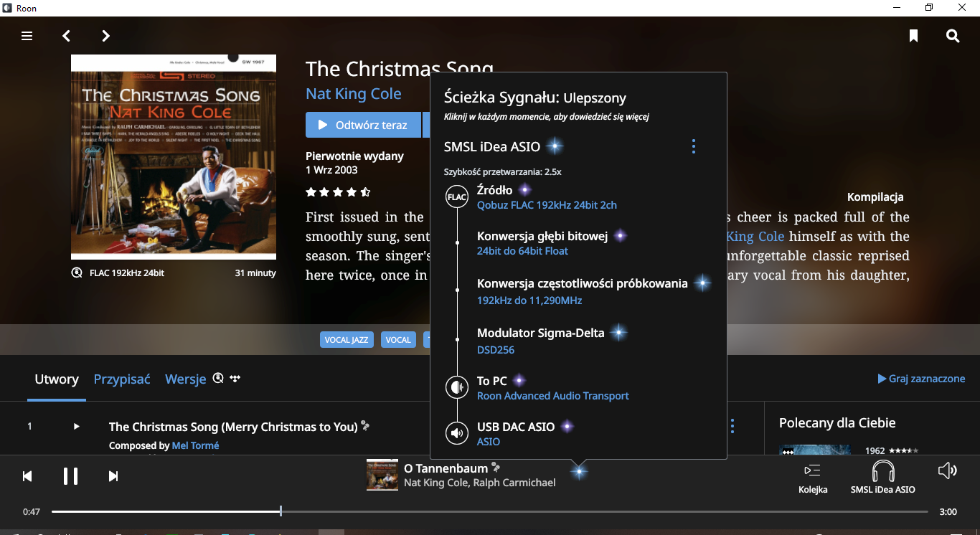Screen dimensions: 980x535
Task: Click FLAC 192kHz 24bit quality label under cover
Action: tap(126, 273)
